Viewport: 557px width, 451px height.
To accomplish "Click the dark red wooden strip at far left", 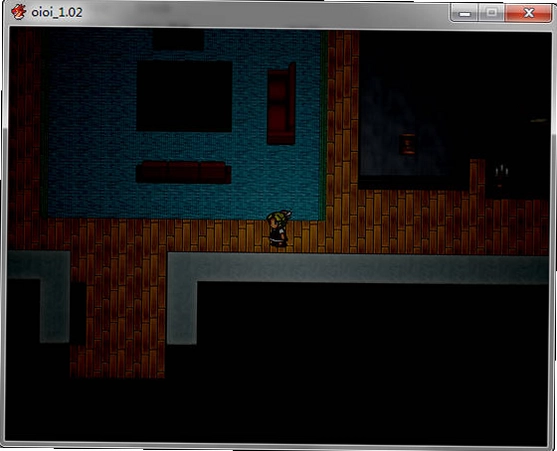I will (x=24, y=138).
